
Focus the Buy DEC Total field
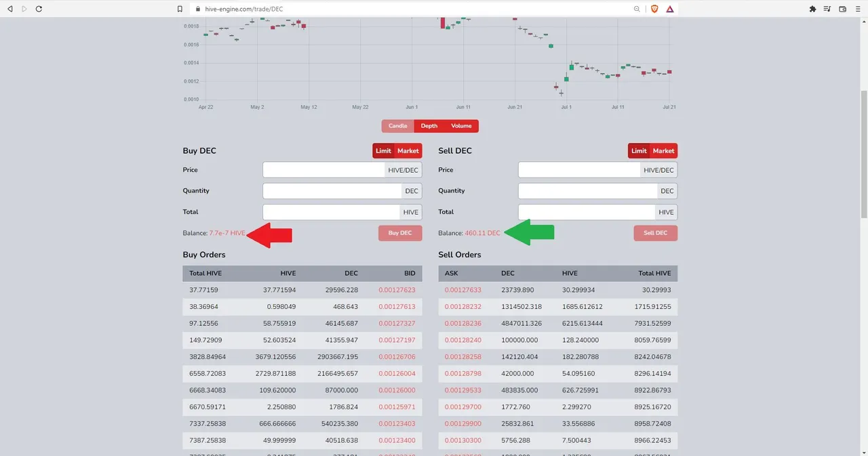point(332,212)
